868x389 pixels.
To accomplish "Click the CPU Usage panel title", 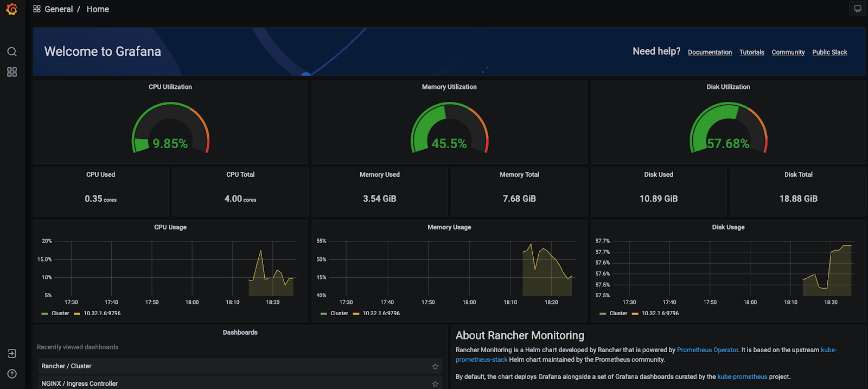I will pos(170,227).
